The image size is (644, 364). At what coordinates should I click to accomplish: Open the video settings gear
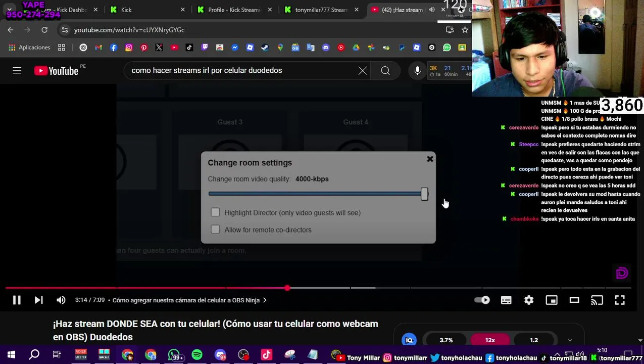pyautogui.click(x=529, y=300)
